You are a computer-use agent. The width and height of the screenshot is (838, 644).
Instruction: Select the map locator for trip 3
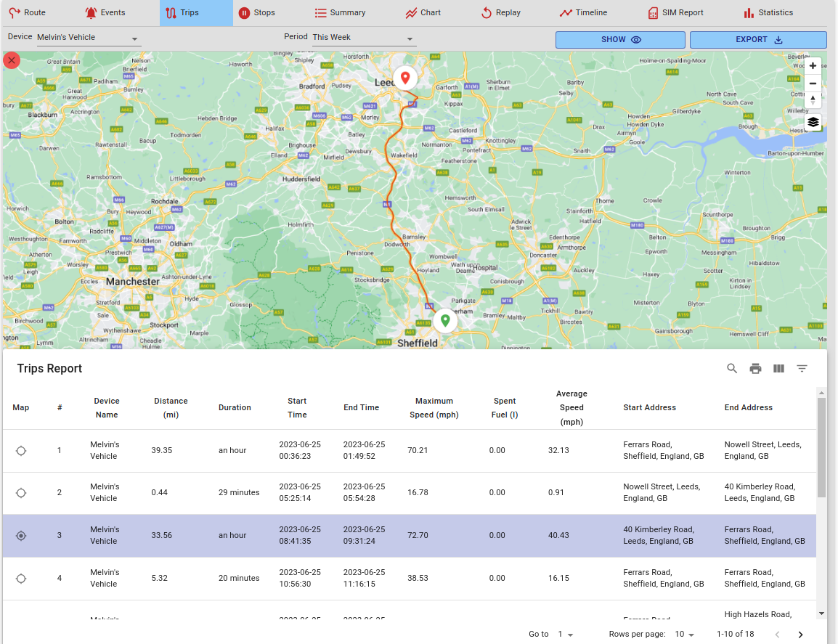pyautogui.click(x=21, y=536)
